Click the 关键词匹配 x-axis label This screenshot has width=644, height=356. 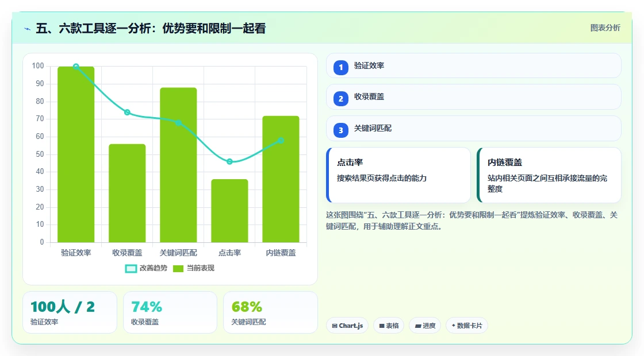tap(178, 253)
